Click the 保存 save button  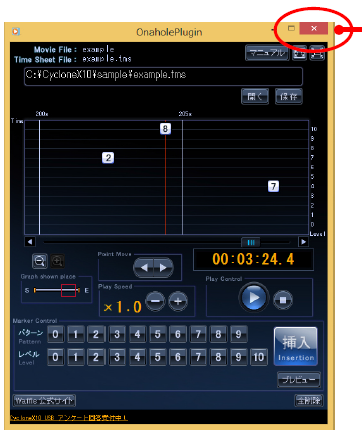pos(289,96)
